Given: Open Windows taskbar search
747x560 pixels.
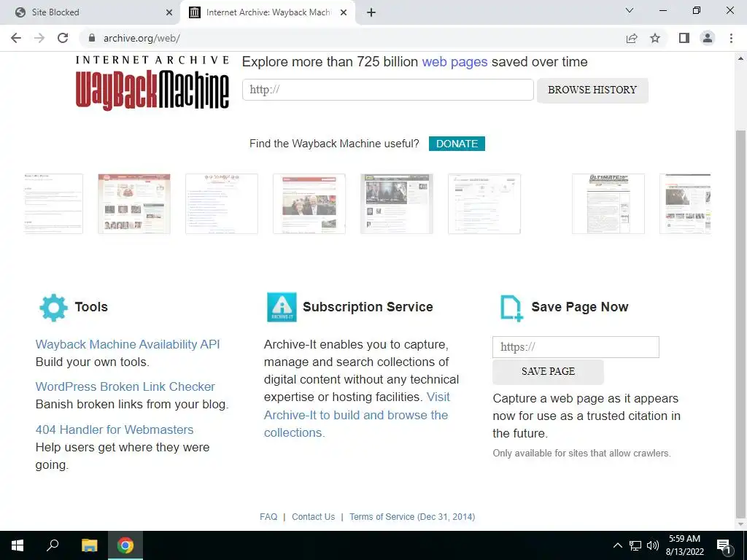Looking at the screenshot, I should [x=53, y=545].
